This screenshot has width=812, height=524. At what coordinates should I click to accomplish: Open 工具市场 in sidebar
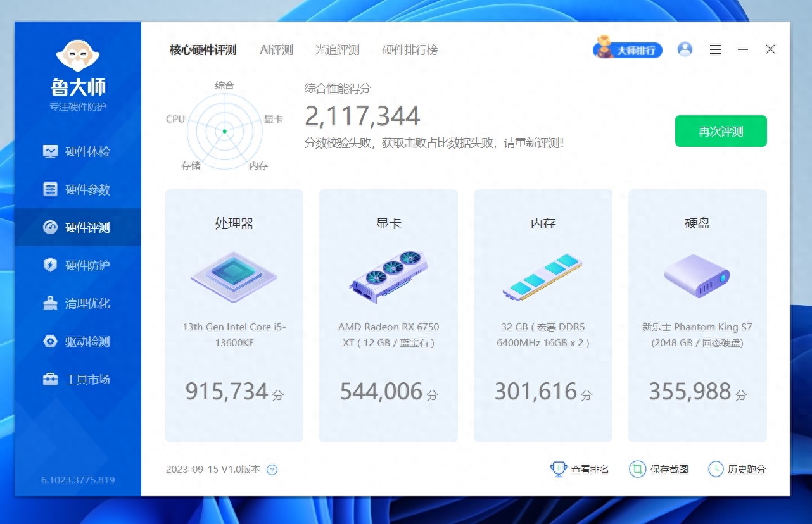[77, 379]
